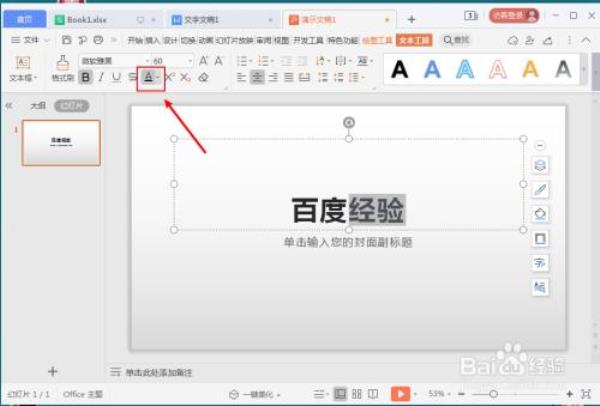The image size is (600, 406).
Task: Collapse the ribbon with the chevron
Action: pos(586,40)
